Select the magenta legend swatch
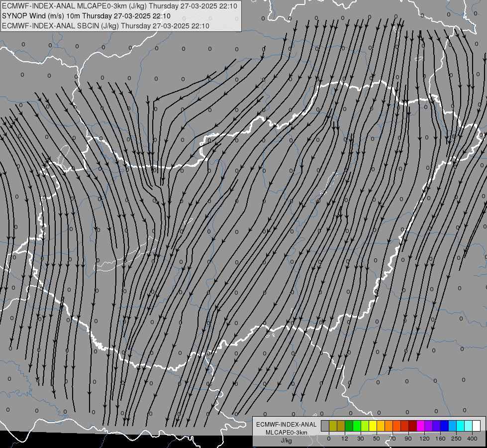Screen dimensions: 487x448 [x=421, y=426]
